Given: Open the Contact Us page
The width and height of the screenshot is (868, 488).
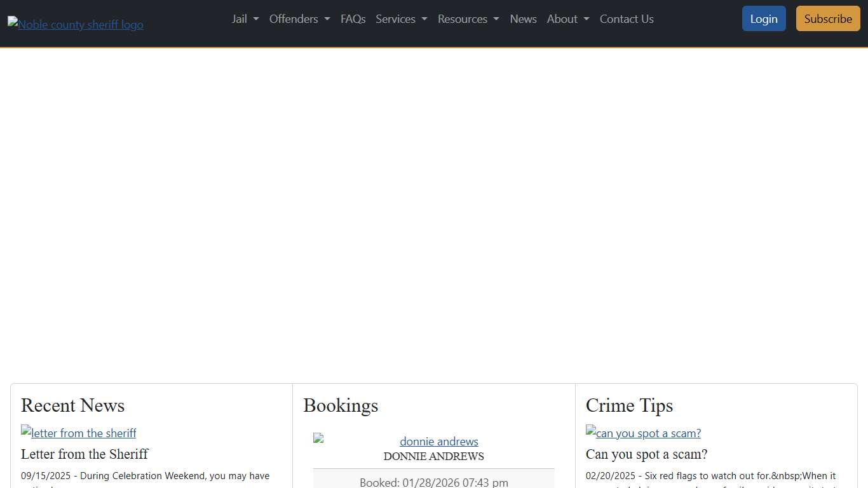Looking at the screenshot, I should [627, 19].
